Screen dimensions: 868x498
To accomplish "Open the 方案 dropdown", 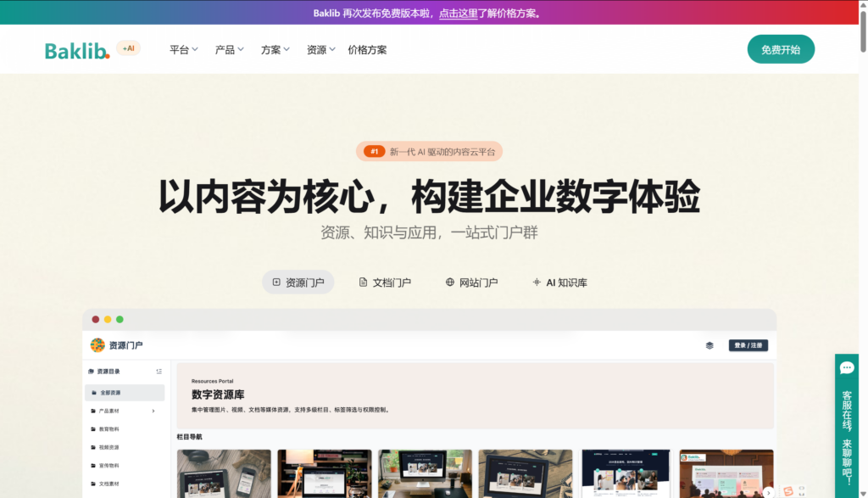I will coord(275,50).
